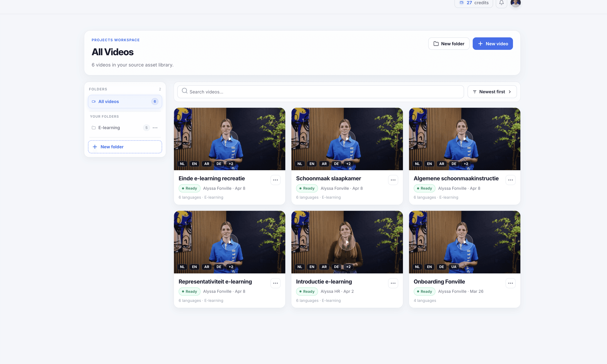Click AR language tag on Introductie e-learning
Viewport: 607px width, 364px height.
(324, 267)
